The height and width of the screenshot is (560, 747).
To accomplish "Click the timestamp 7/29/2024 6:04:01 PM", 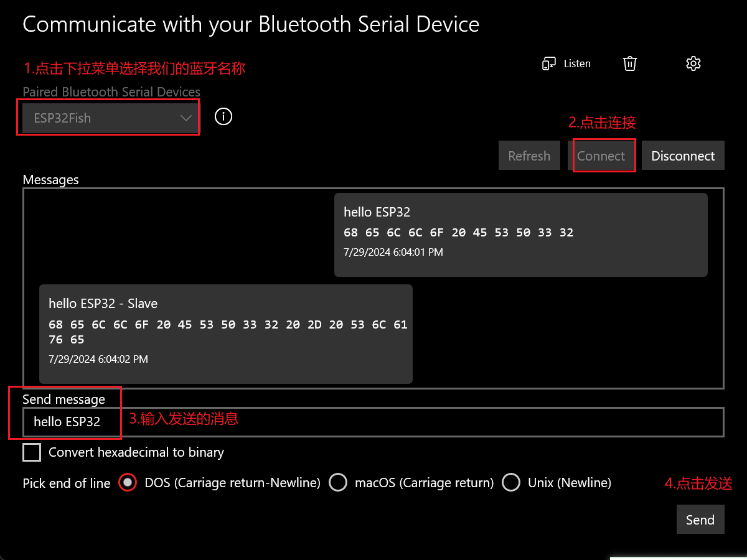I will pyautogui.click(x=393, y=253).
